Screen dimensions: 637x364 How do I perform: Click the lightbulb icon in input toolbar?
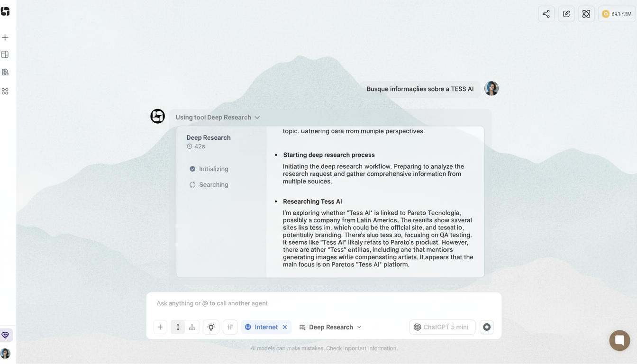coord(211,327)
